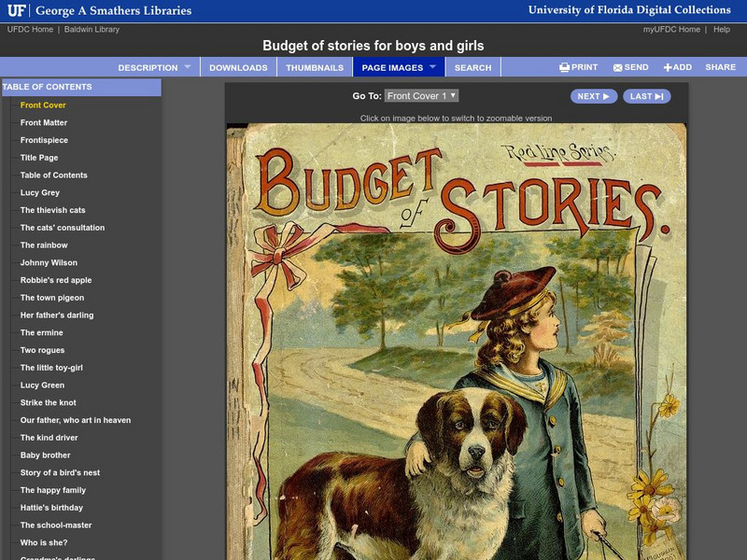The image size is (747, 560).
Task: Click the Share link
Action: tap(720, 67)
